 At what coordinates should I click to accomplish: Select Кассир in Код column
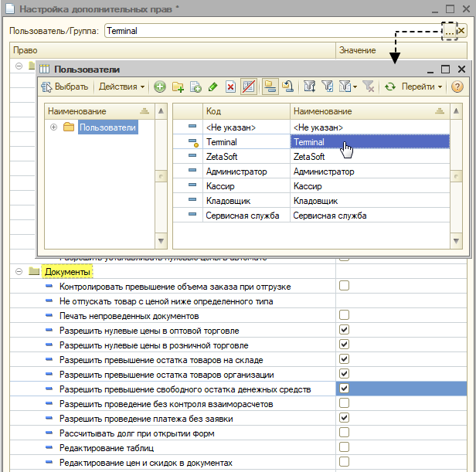click(246, 186)
